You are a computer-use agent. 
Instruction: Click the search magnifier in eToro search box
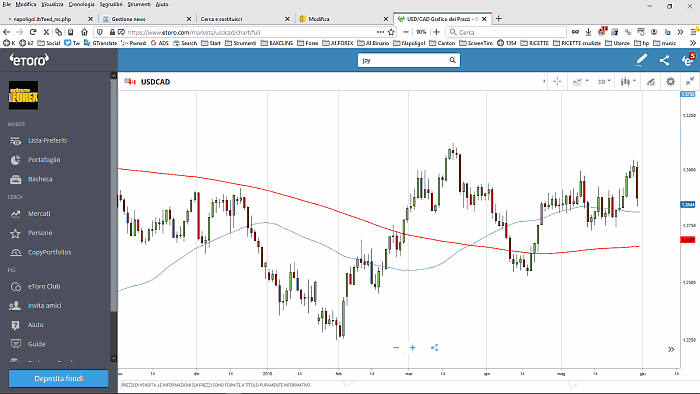pyautogui.click(x=452, y=60)
